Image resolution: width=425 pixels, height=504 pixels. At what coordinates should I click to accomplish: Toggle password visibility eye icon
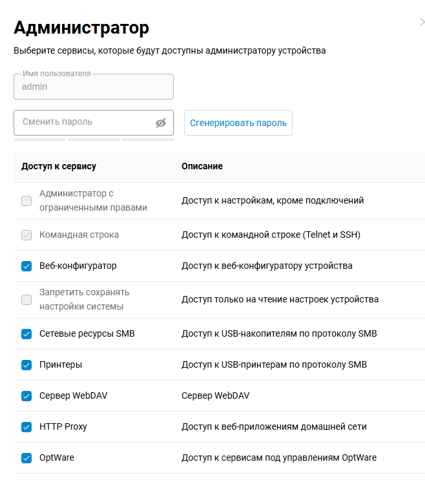pos(161,123)
